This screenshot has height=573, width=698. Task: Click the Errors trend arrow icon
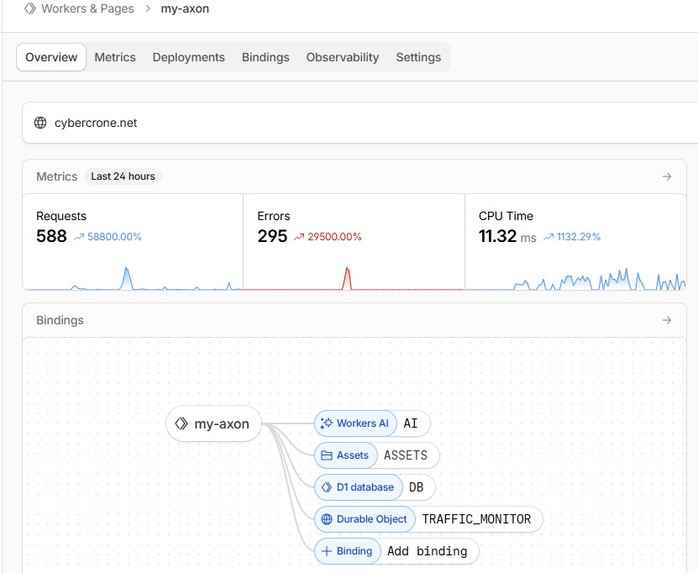(x=299, y=237)
